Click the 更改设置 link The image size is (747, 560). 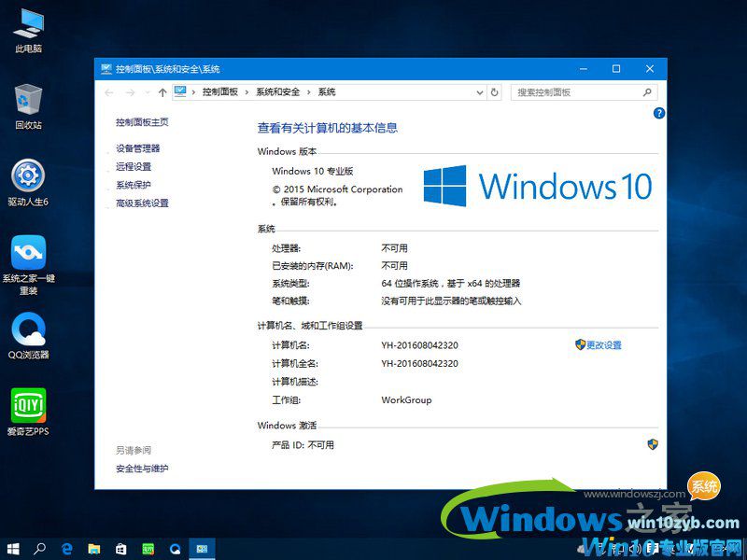605,344
